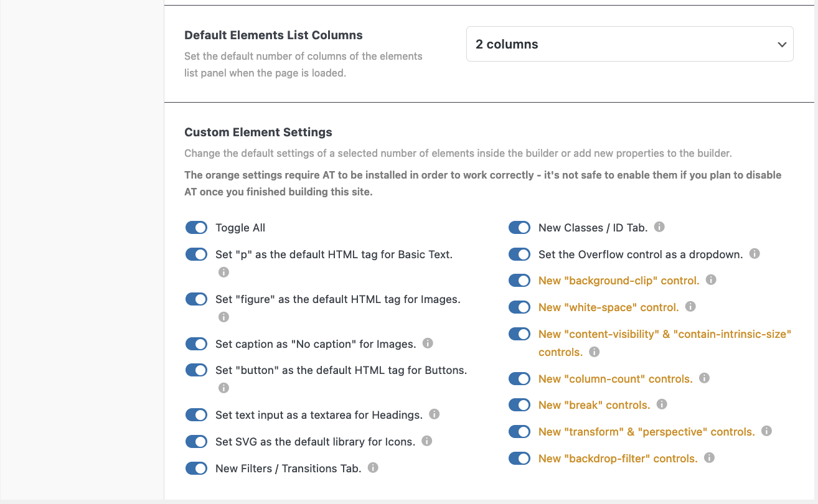818x504 pixels.
Task: Click the Default Elements List Columns heading
Action: click(273, 35)
